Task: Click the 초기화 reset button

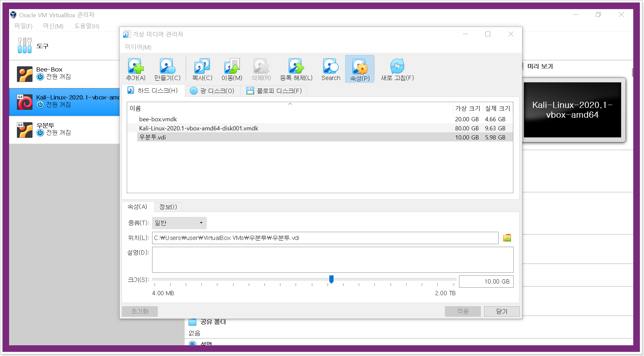Action: (x=140, y=311)
